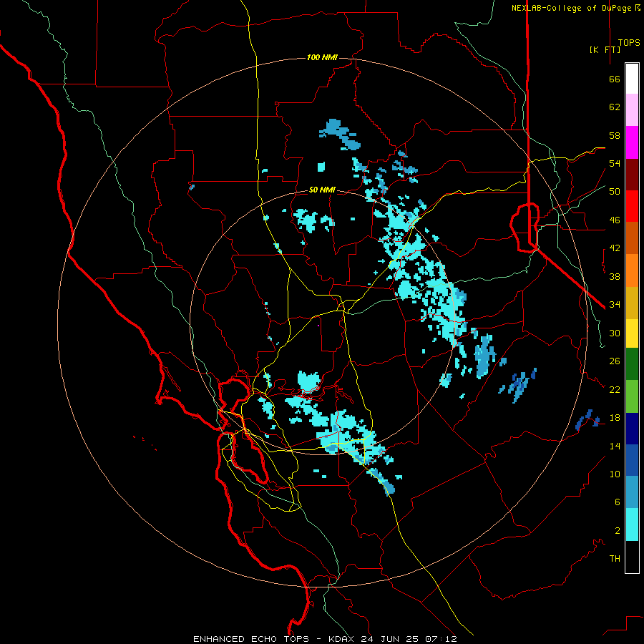Click the white 66 K FT legend swatch
Image resolution: width=644 pixels, height=644 pixels.
(x=632, y=79)
